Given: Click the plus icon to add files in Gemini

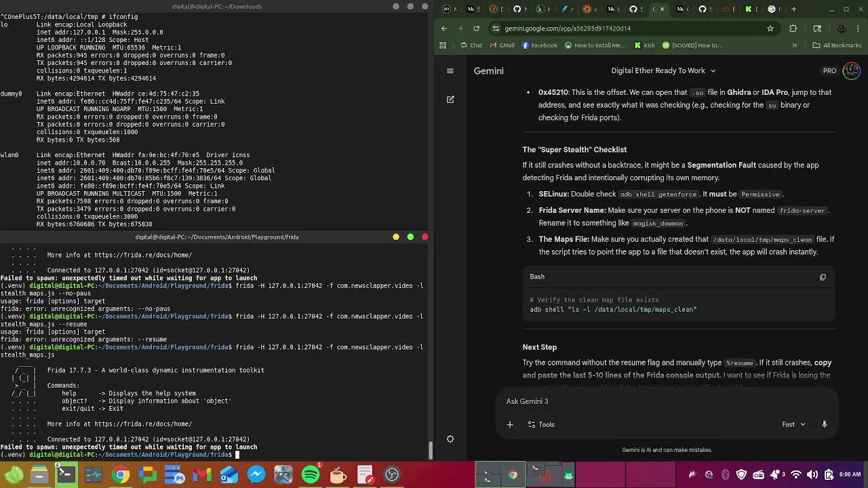Looking at the screenshot, I should pos(510,424).
